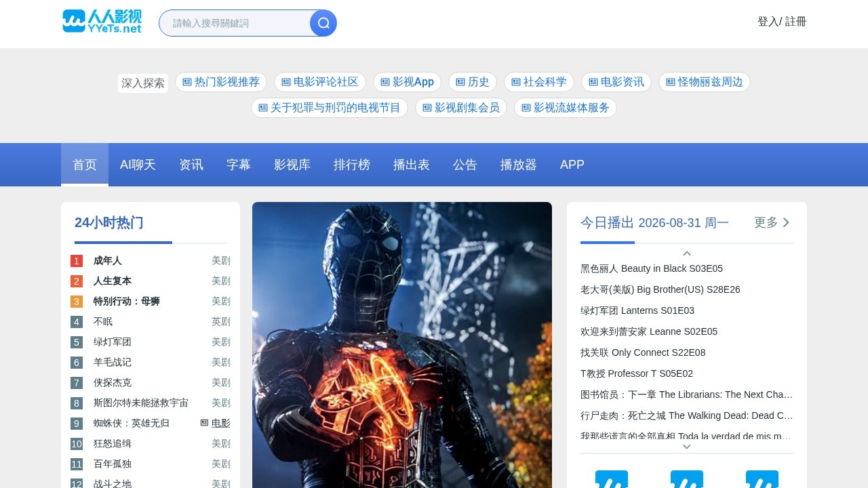The width and height of the screenshot is (868, 488).
Task: Click the schedule list down arrow
Action: pos(687,447)
